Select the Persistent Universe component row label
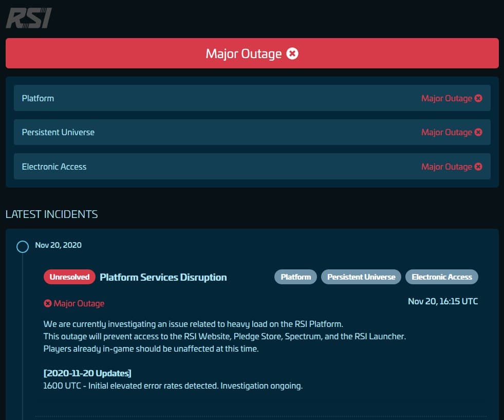 pyautogui.click(x=58, y=132)
